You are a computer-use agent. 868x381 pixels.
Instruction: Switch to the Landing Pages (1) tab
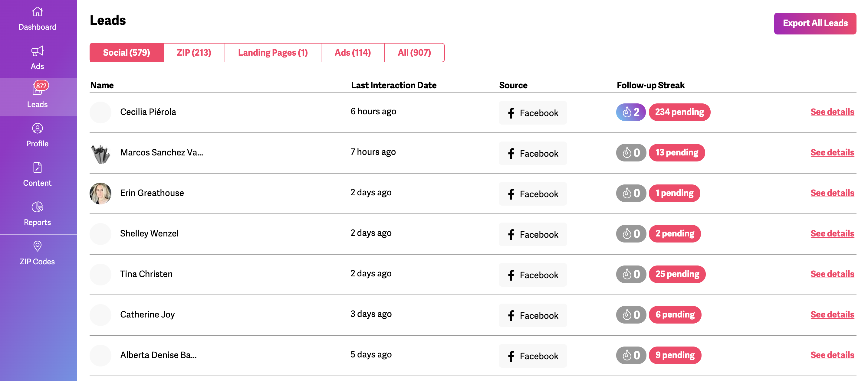point(273,53)
